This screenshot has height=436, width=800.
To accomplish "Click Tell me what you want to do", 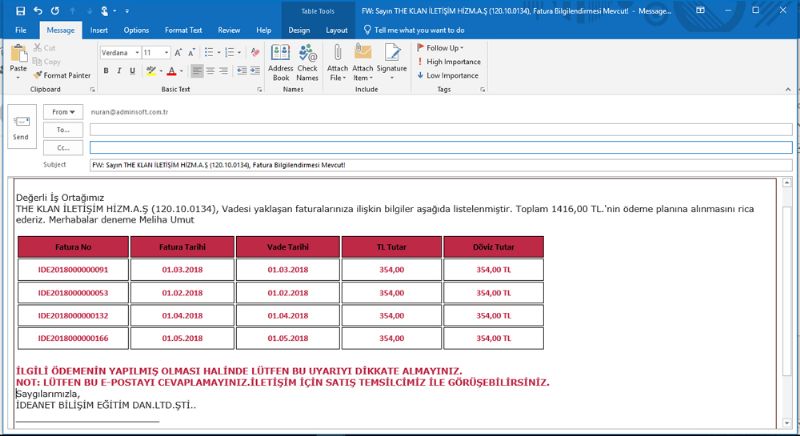I will tap(414, 30).
